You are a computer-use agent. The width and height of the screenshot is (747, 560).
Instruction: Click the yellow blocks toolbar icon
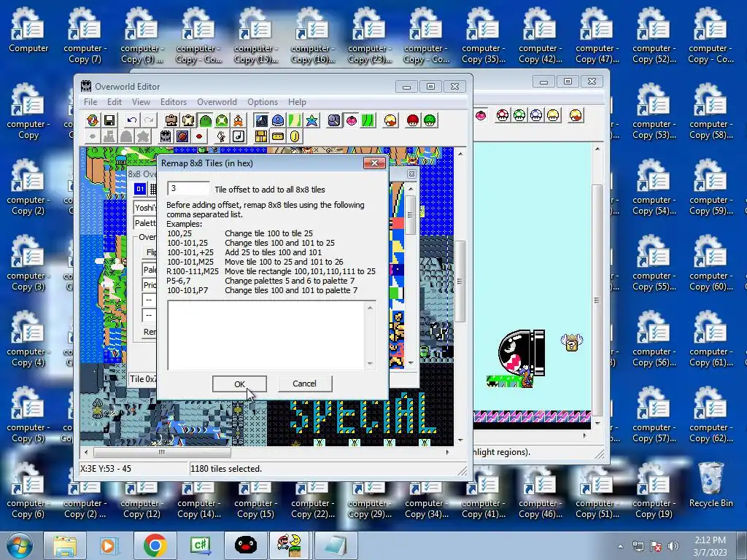pos(261,136)
